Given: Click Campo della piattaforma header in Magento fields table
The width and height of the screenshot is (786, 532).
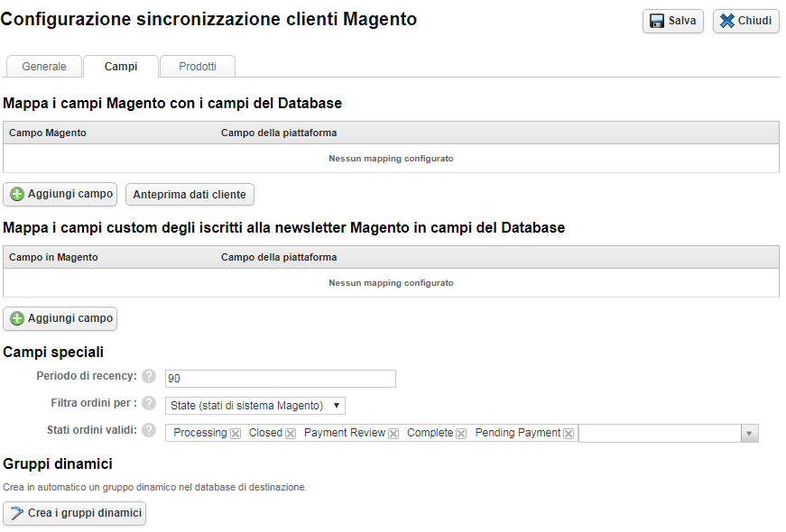Looking at the screenshot, I should click(x=279, y=133).
